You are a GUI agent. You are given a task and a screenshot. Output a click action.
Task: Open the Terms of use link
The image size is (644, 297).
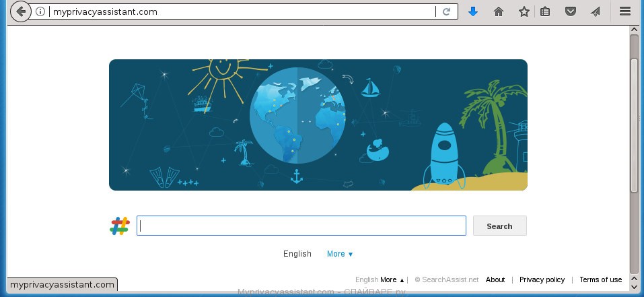click(x=600, y=279)
